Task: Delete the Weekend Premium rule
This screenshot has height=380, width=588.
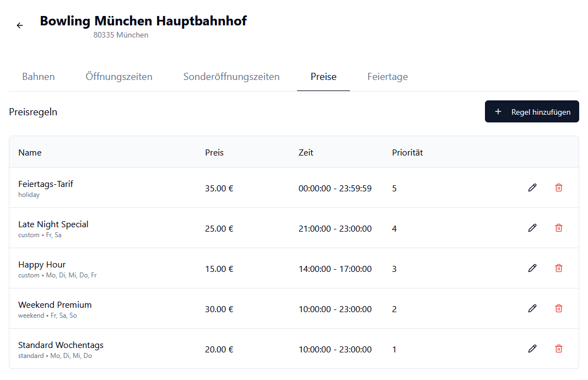Action: [x=559, y=308]
